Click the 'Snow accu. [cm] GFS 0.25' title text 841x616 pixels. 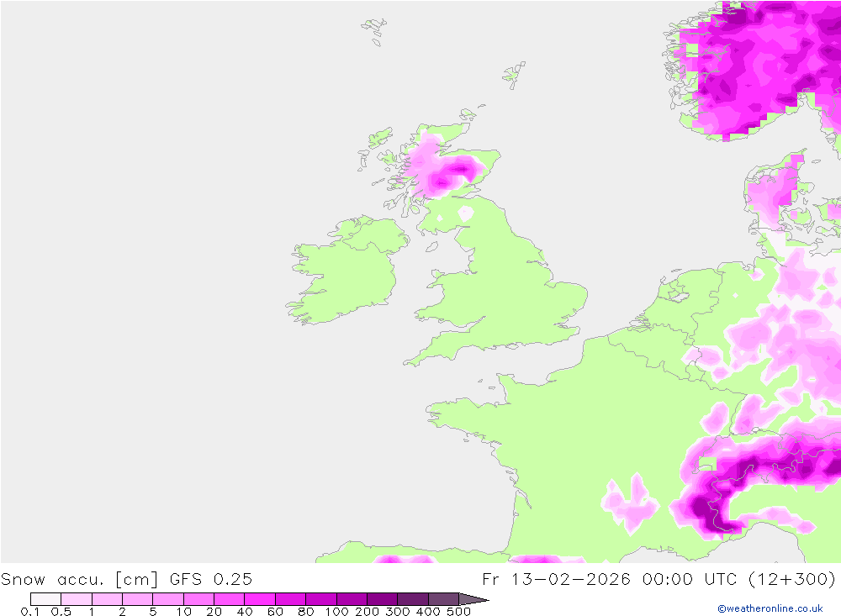(x=126, y=579)
